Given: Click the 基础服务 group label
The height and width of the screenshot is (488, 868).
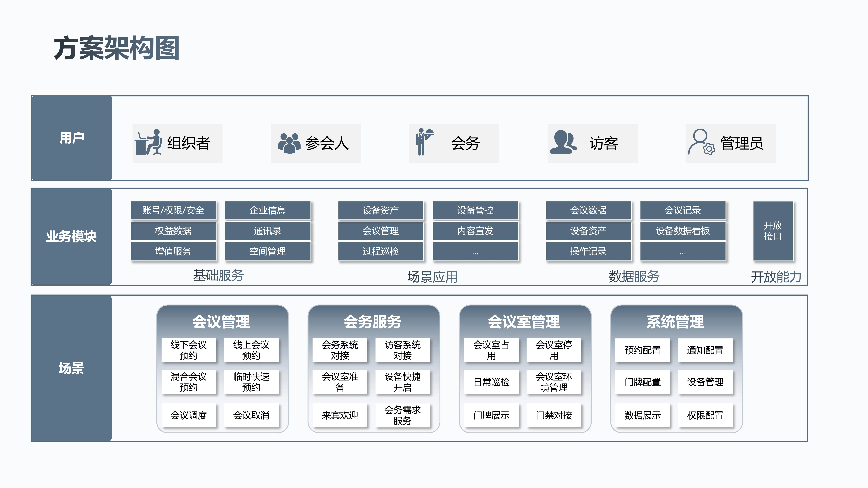Looking at the screenshot, I should tap(218, 275).
